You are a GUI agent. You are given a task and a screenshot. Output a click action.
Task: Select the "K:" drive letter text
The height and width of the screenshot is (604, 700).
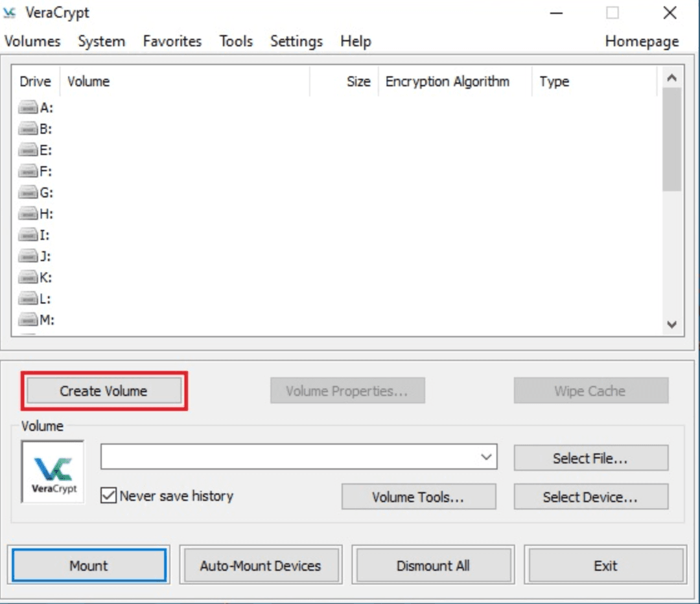(46, 277)
